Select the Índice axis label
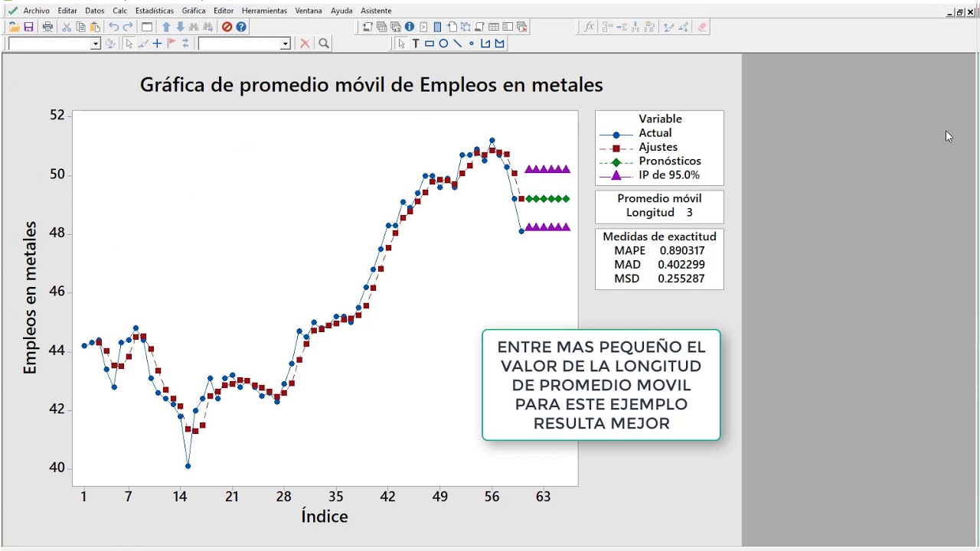Image resolution: width=980 pixels, height=551 pixels. [325, 517]
